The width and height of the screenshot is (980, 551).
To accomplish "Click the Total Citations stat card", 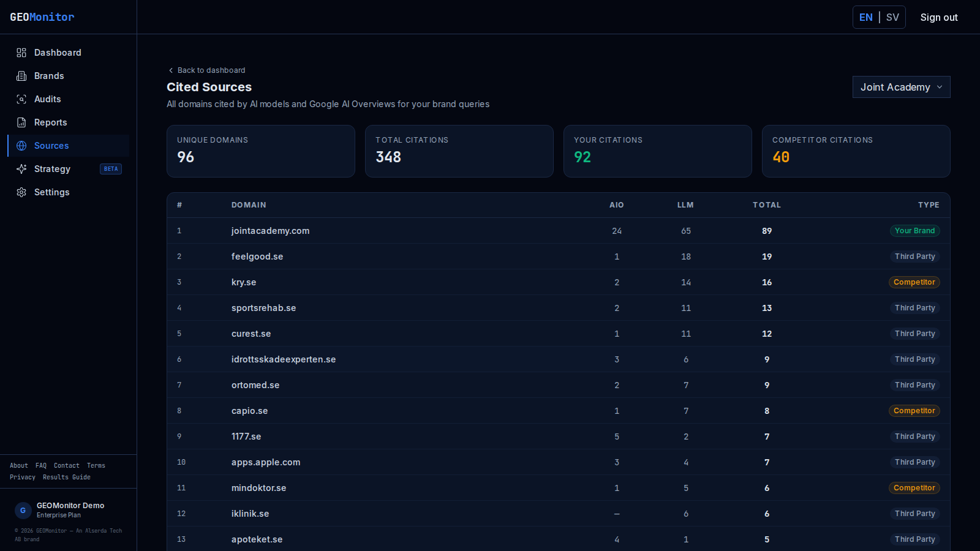I will 459,151.
